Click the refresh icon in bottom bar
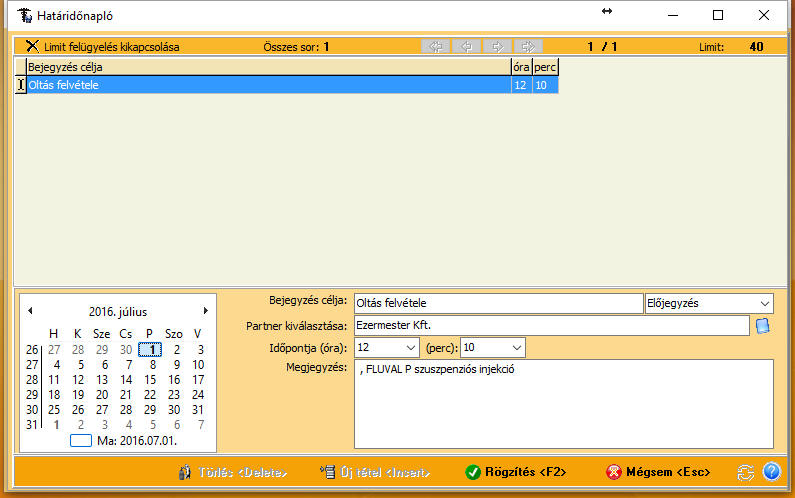This screenshot has width=795, height=498. click(x=745, y=472)
